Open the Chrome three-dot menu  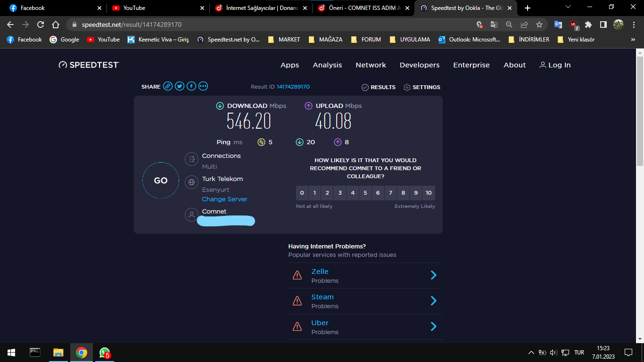click(633, 25)
